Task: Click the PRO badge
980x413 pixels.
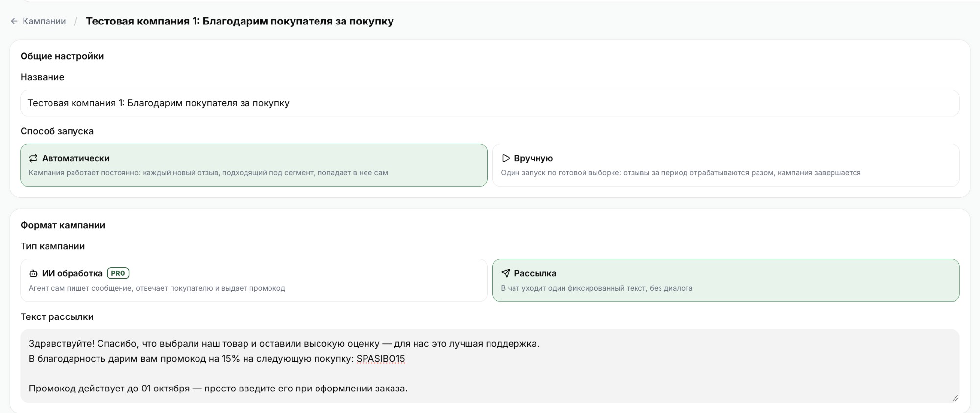Action: 118,273
